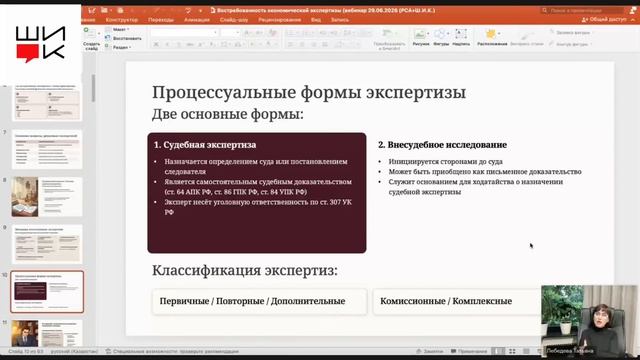Select slide 7 thumbnail in slide panel

click(x=47, y=149)
